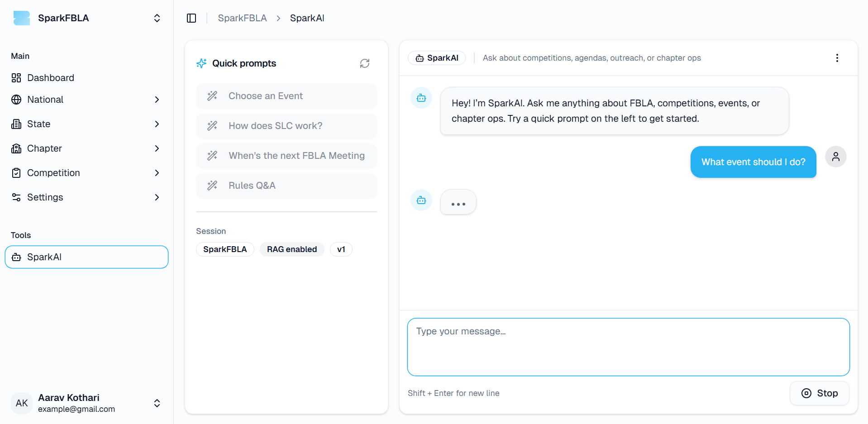The image size is (868, 424).
Task: Toggle the sidebar panel icon
Action: [x=191, y=18]
